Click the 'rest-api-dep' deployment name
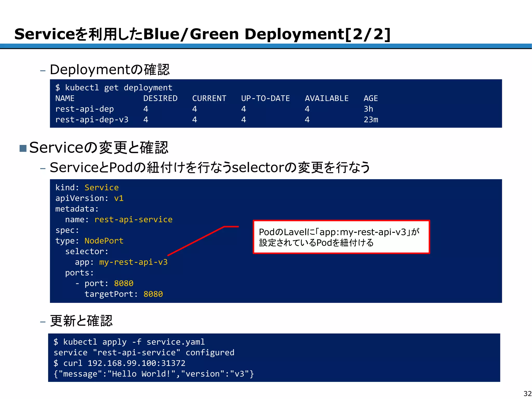The width and height of the screenshot is (532, 399). tap(84, 109)
